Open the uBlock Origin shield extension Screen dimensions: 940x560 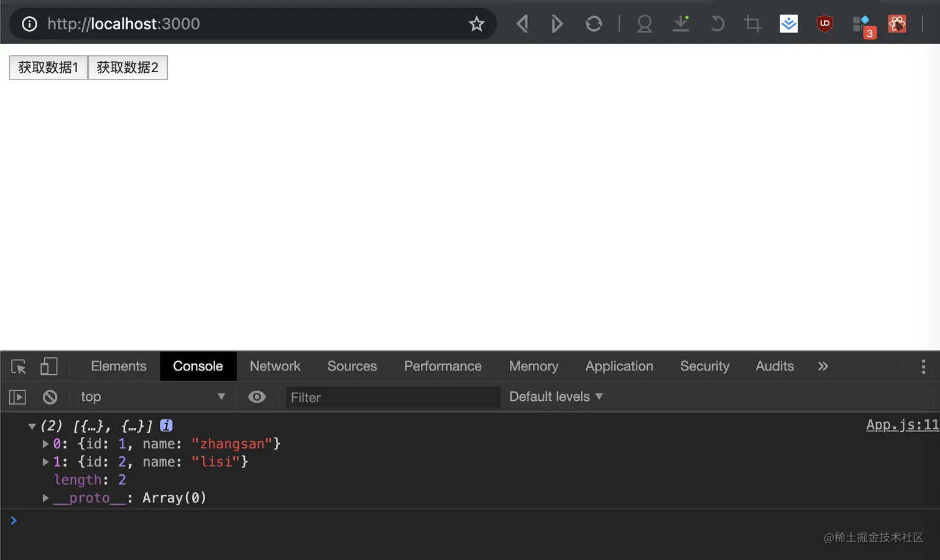825,24
